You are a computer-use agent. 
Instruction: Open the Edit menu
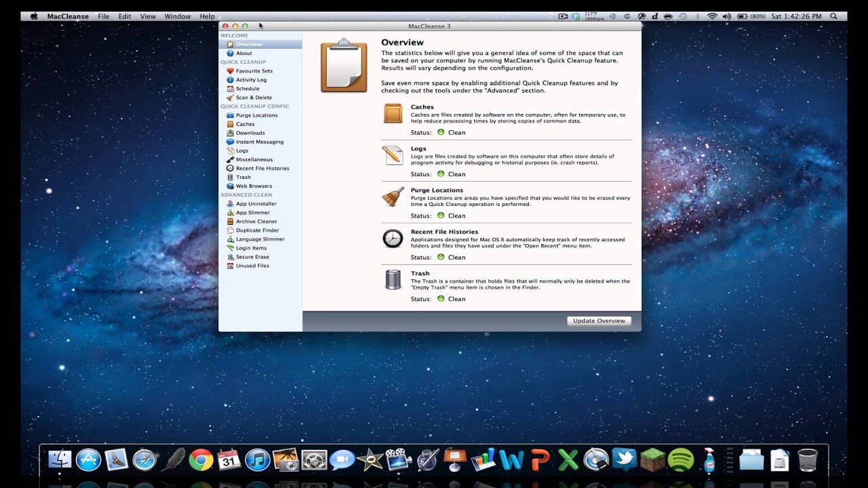tap(125, 16)
